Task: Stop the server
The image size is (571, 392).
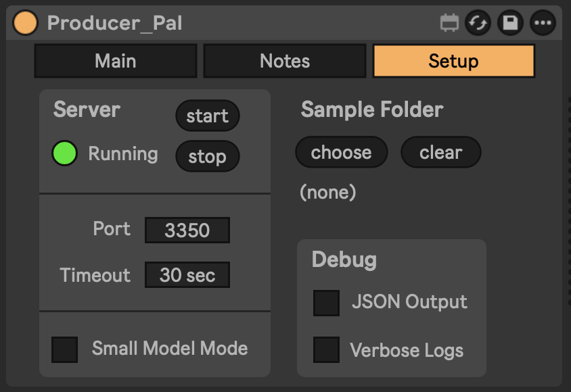Action: 207,156
